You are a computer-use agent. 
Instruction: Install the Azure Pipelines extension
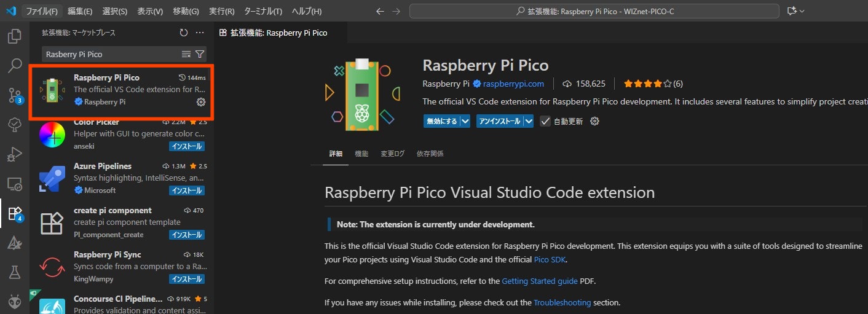[x=187, y=190]
